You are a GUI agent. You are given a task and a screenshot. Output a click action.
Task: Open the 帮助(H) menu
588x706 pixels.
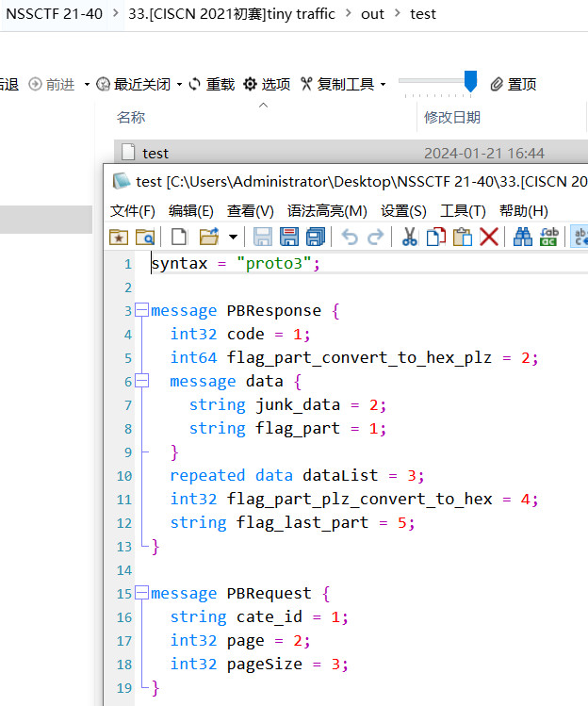pyautogui.click(x=524, y=211)
